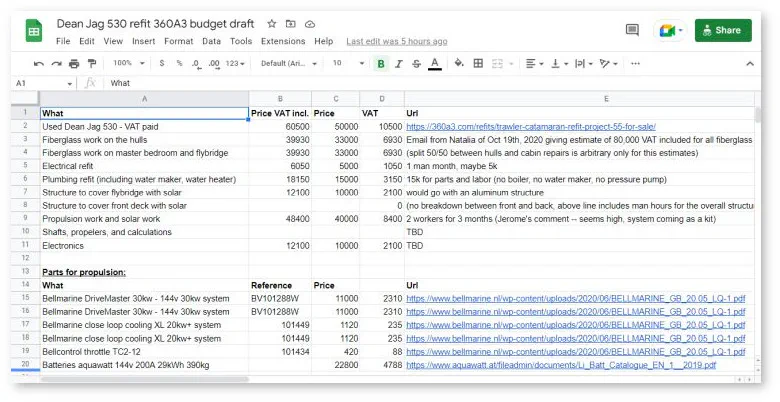Click the green Share button

click(722, 30)
